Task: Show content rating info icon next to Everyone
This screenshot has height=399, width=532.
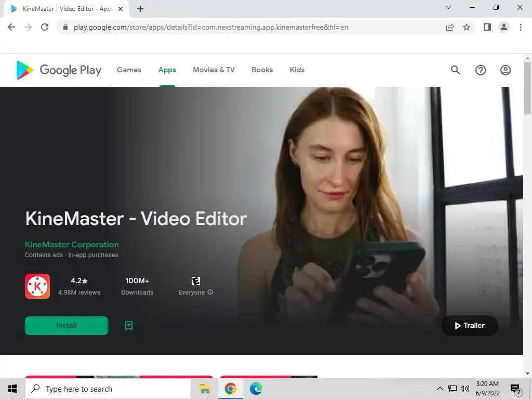Action: [x=210, y=292]
